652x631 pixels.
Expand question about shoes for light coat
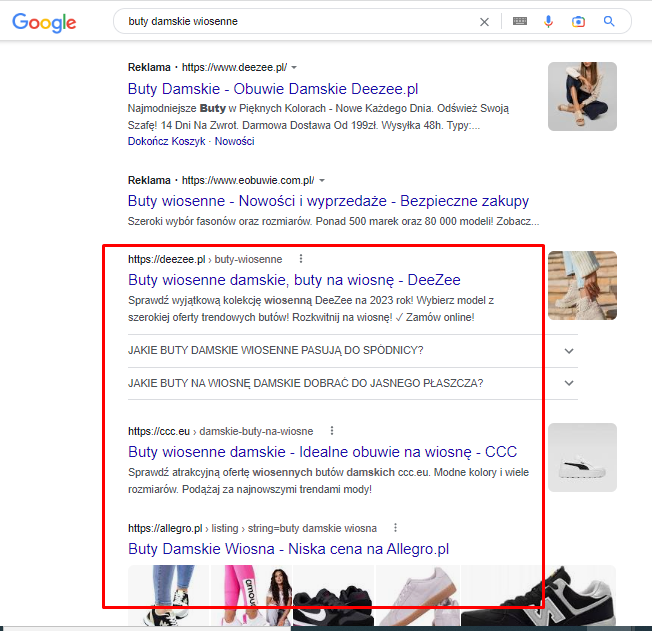click(353, 383)
